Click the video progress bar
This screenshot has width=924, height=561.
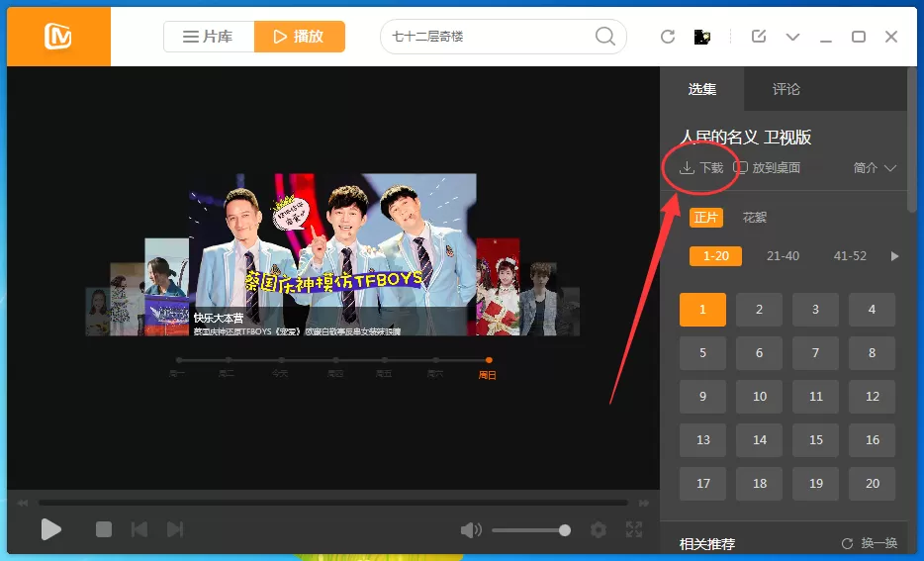(x=333, y=503)
